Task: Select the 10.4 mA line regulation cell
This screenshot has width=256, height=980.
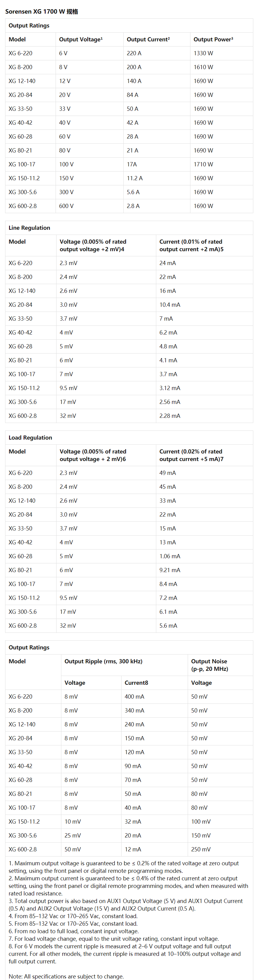Action: pos(170,305)
